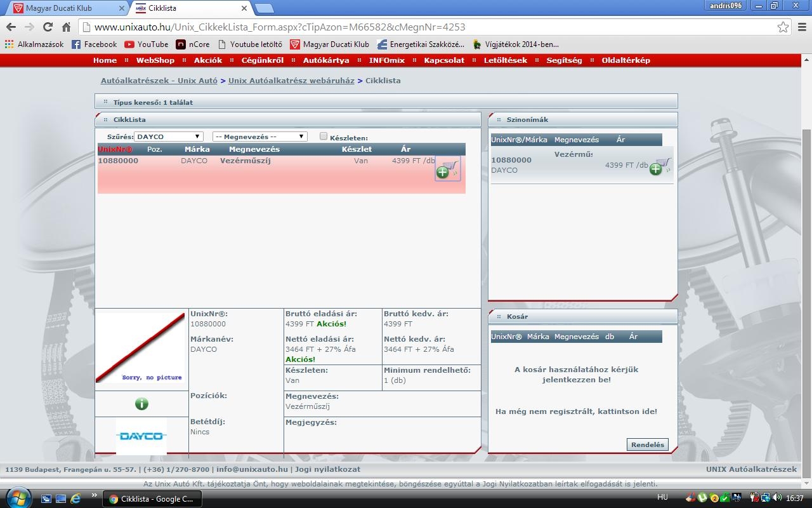
Task: Click the green info icon under the picture
Action: pos(141,404)
